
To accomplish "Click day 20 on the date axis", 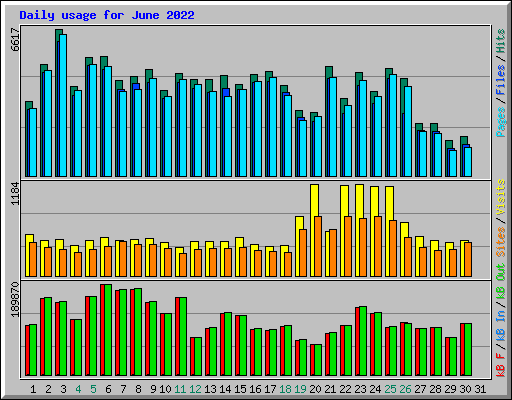I will tap(315, 389).
